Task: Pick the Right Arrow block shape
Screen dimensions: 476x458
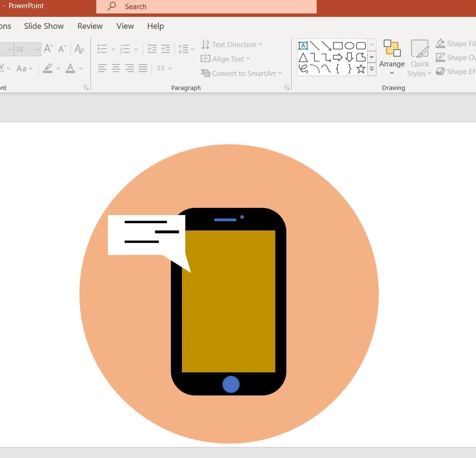Action: point(338,57)
